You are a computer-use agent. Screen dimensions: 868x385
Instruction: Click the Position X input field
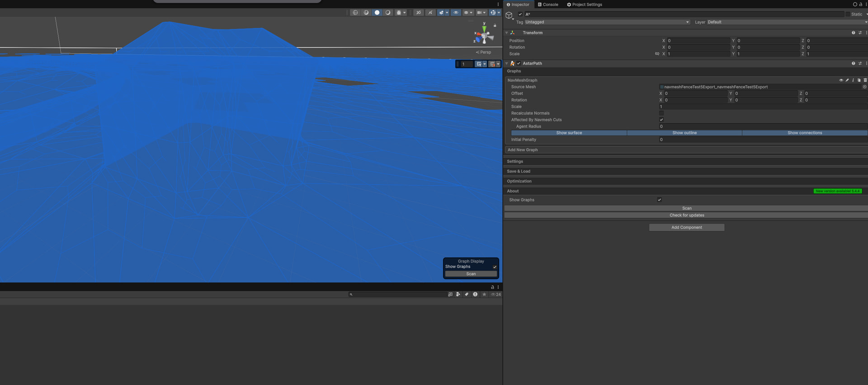click(x=698, y=41)
